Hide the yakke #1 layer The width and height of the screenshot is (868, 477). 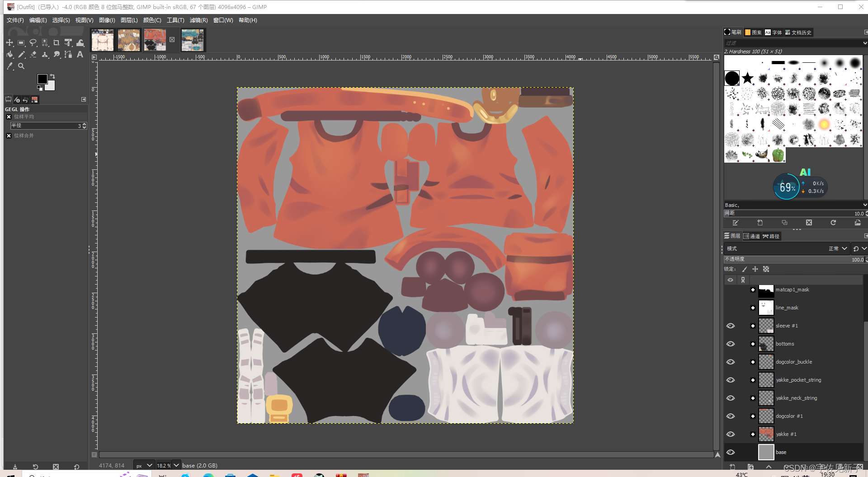(x=731, y=434)
